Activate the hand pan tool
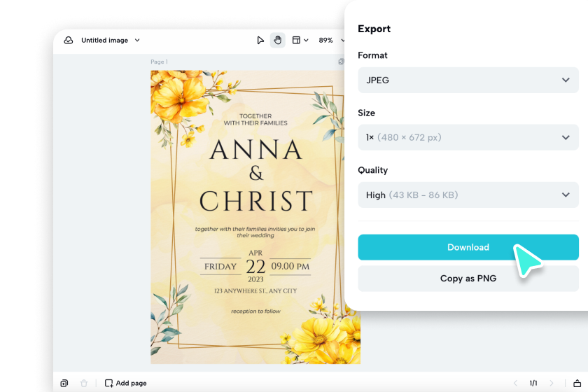The width and height of the screenshot is (588, 392). point(277,41)
